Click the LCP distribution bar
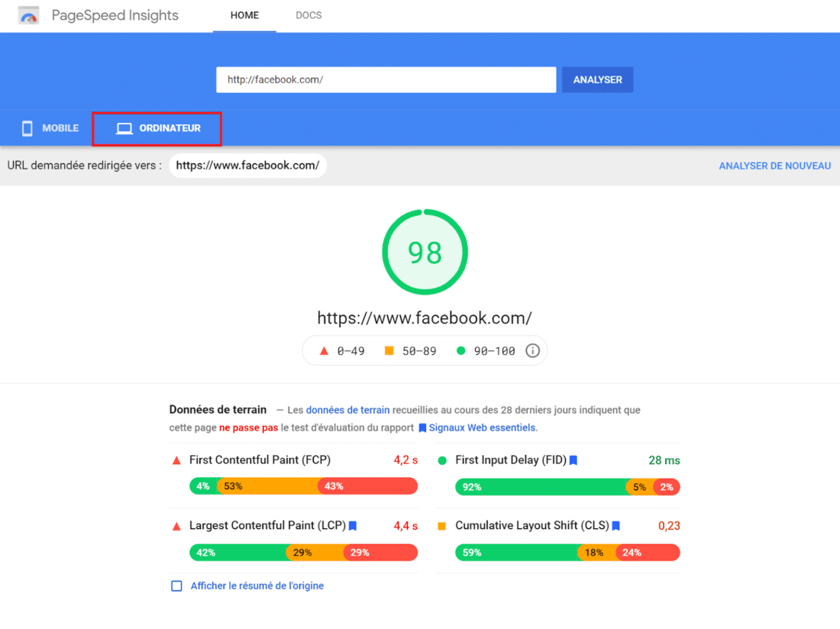Screen dimensions: 840x629 [x=303, y=553]
